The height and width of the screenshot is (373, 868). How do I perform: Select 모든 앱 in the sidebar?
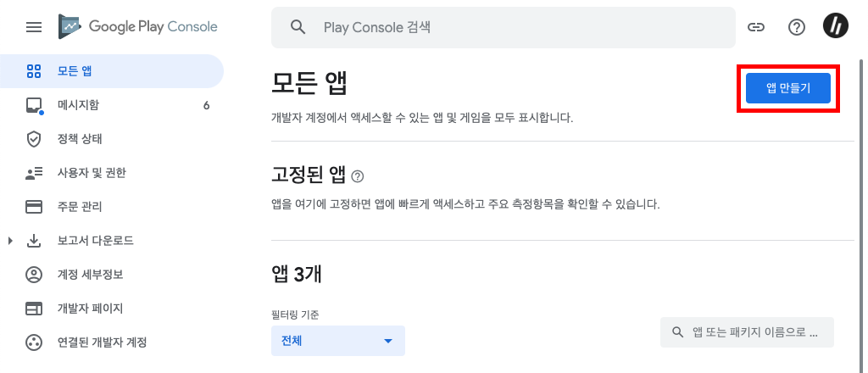click(x=75, y=71)
